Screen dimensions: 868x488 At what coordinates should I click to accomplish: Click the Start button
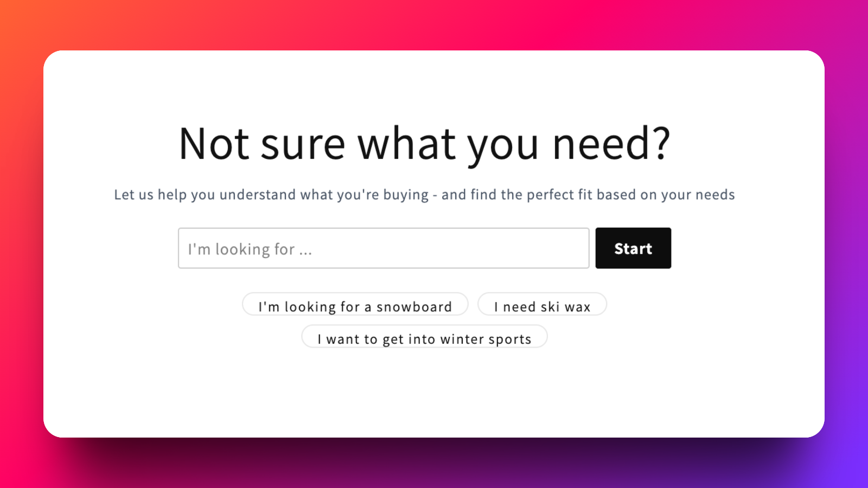(x=633, y=248)
